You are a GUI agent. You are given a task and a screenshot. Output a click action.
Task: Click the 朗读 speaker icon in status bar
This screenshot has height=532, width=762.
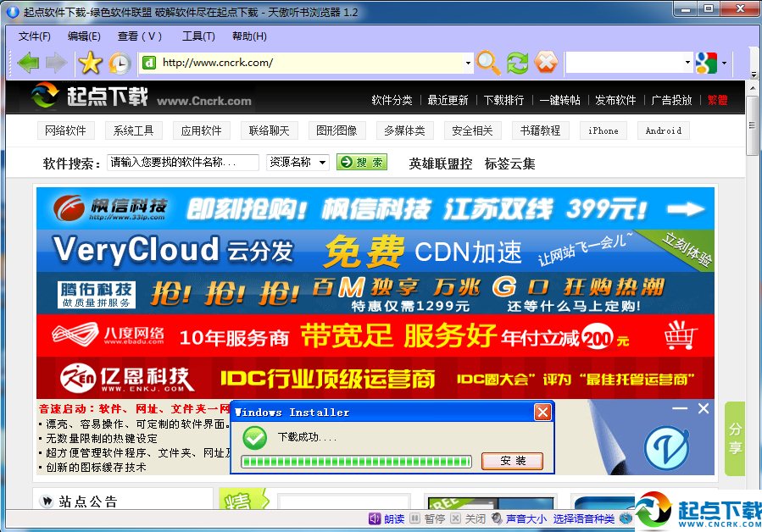tap(374, 519)
